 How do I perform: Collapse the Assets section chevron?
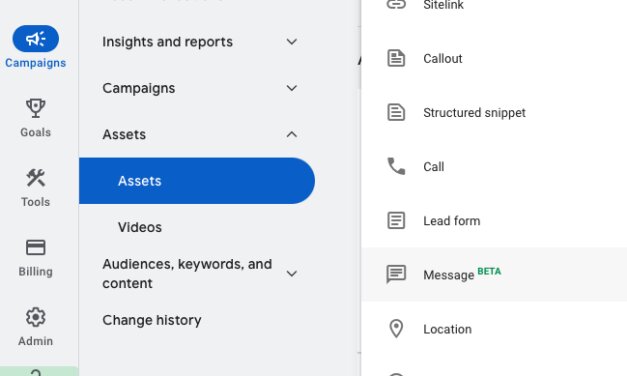point(292,134)
